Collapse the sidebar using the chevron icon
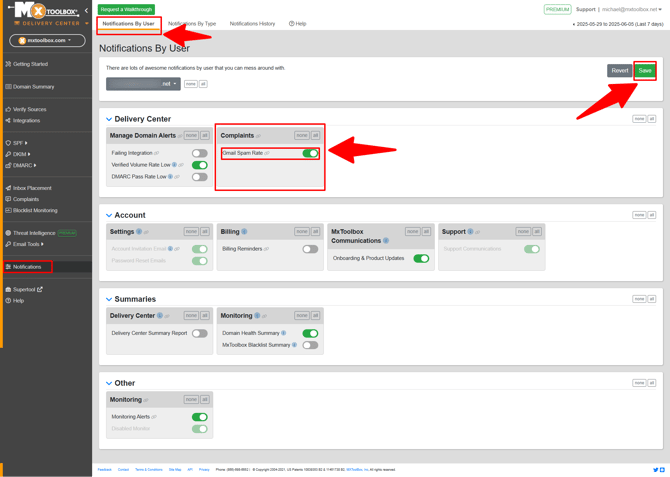The image size is (670, 477). click(86, 11)
